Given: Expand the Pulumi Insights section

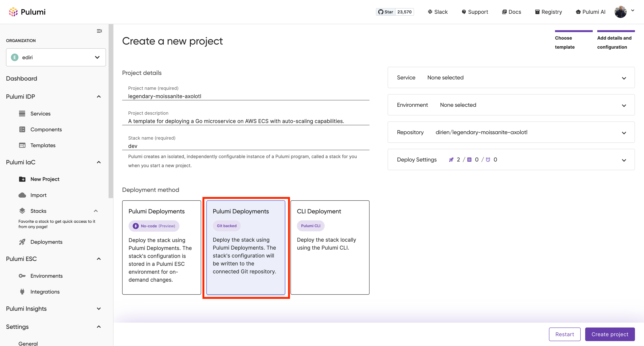Looking at the screenshot, I should 99,309.
